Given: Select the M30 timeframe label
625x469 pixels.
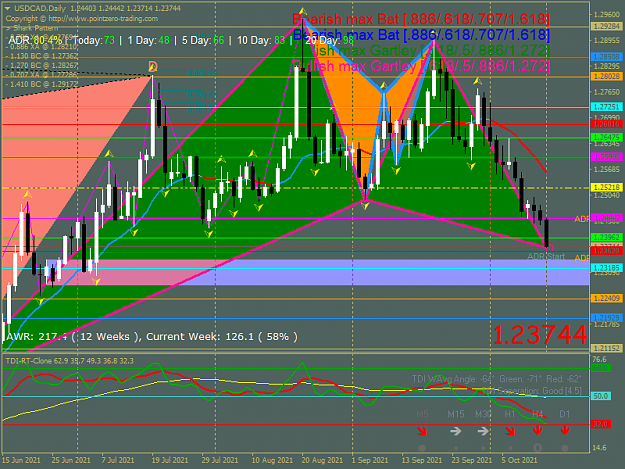Looking at the screenshot, I should click(483, 414).
